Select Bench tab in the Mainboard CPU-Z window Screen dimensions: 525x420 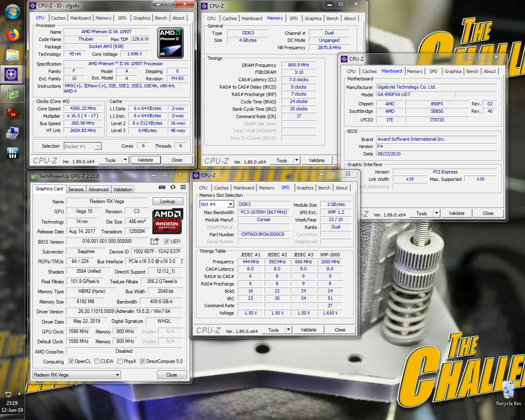pos(472,71)
